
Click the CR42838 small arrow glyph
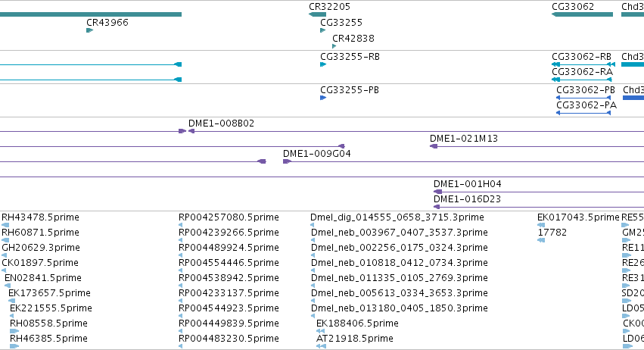(334, 46)
